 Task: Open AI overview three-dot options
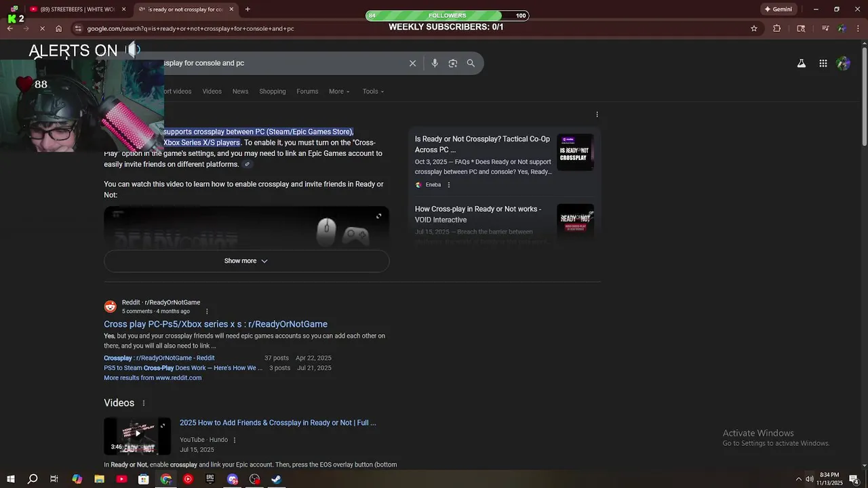click(x=597, y=115)
